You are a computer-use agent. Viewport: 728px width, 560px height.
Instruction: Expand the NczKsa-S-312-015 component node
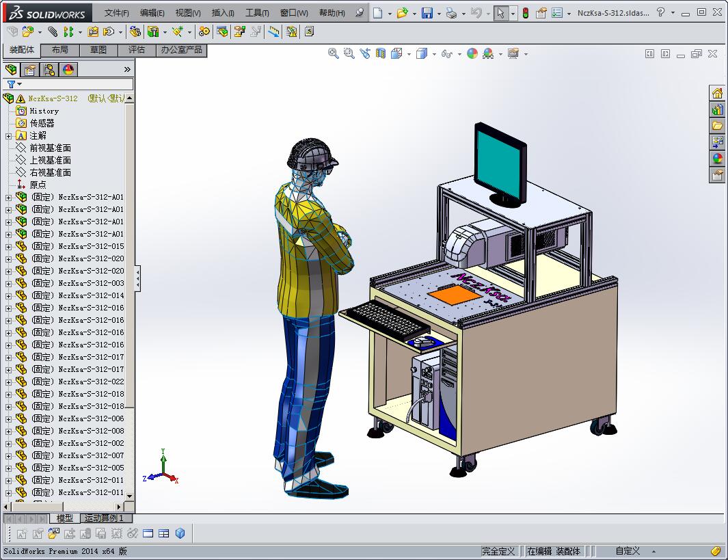(x=8, y=247)
